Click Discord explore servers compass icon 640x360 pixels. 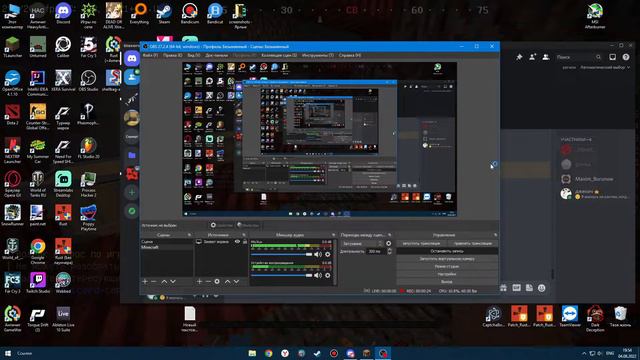pos(132,211)
